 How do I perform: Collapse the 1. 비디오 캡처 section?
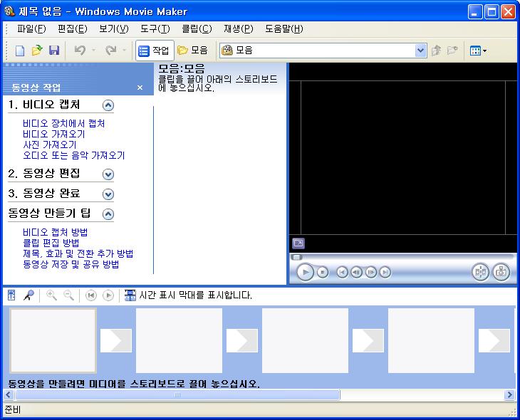tap(108, 105)
